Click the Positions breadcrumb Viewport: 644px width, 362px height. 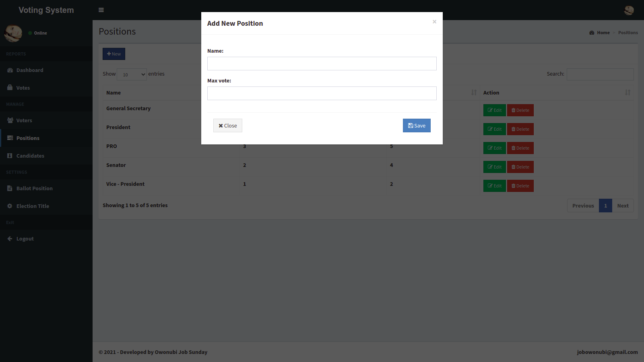pos(628,33)
